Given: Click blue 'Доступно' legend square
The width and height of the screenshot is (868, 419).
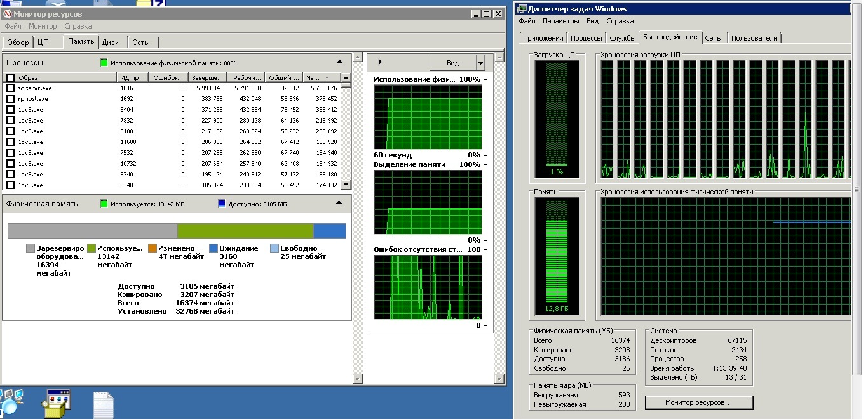Looking at the screenshot, I should [222, 204].
